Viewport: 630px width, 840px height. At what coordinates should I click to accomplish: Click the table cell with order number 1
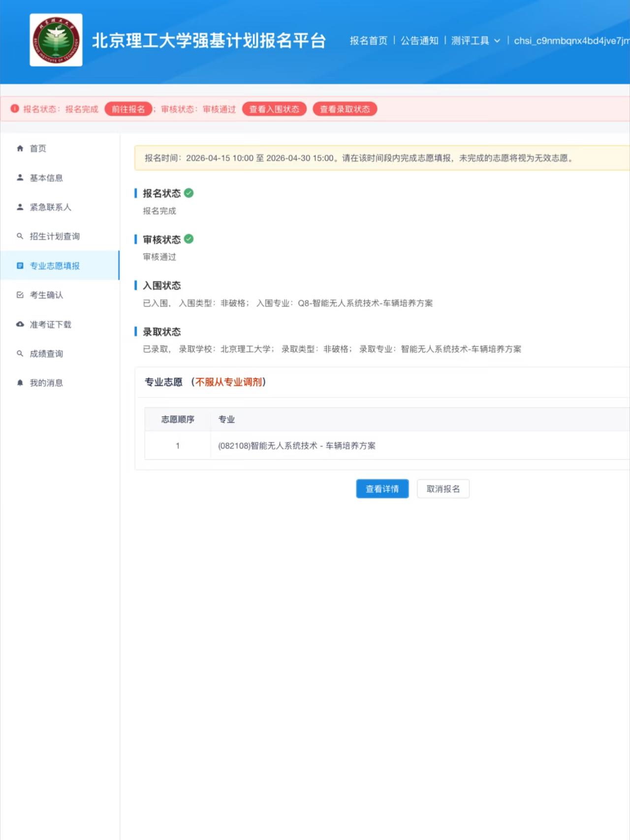tap(178, 446)
